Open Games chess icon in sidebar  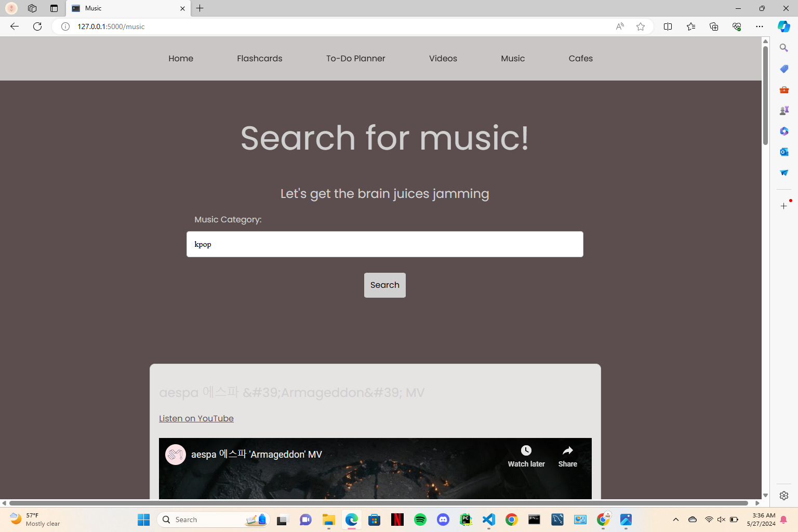tap(784, 110)
